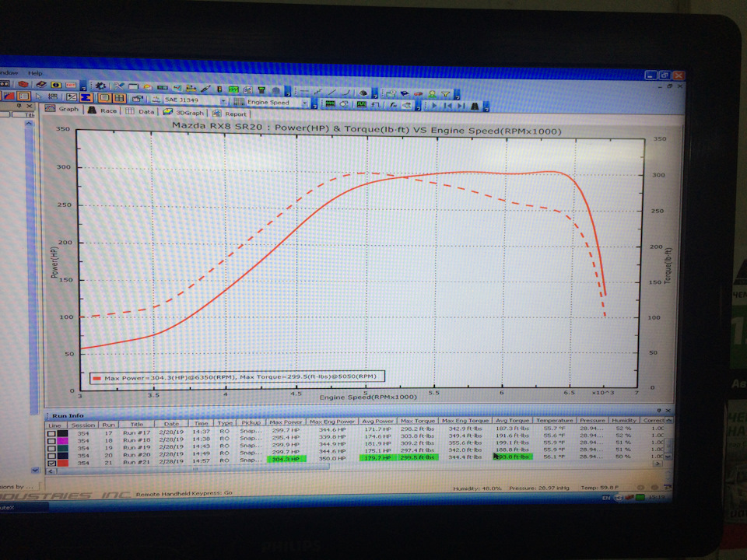Image resolution: width=747 pixels, height=560 pixels.
Task: Click the curve line icon in the top toolbar
Action: (x=346, y=93)
